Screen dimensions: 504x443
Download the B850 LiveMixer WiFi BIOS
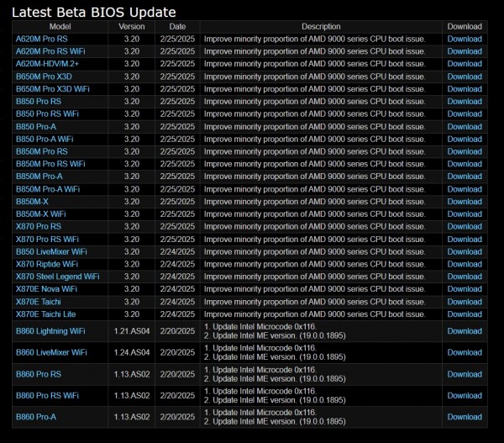point(464,251)
